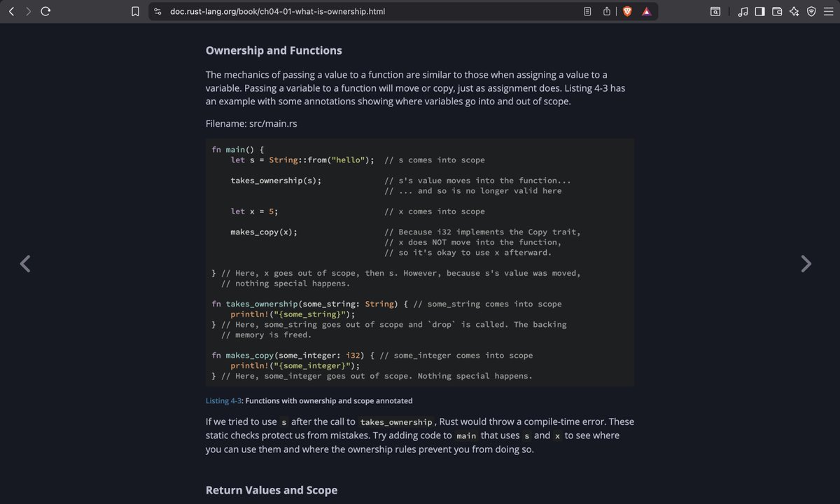Open Leo AI sparkle icon
This screenshot has height=504, width=840.
click(794, 11)
